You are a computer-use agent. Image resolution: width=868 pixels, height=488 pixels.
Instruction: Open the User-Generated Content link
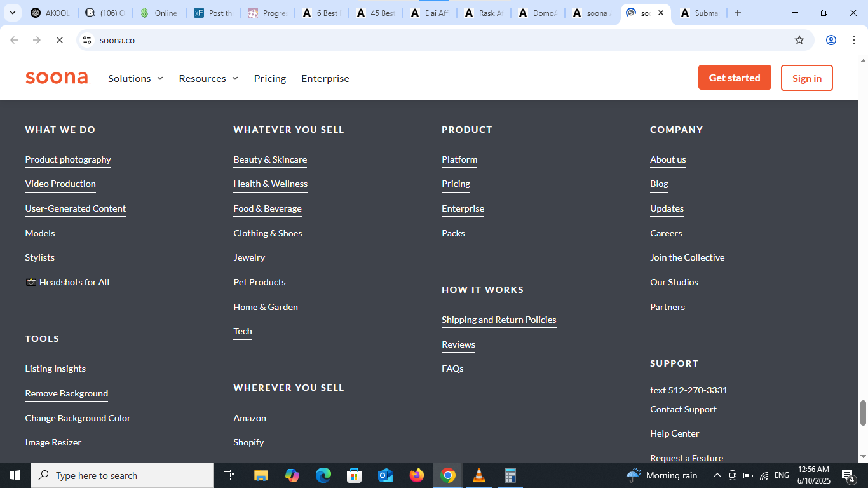[x=76, y=208]
